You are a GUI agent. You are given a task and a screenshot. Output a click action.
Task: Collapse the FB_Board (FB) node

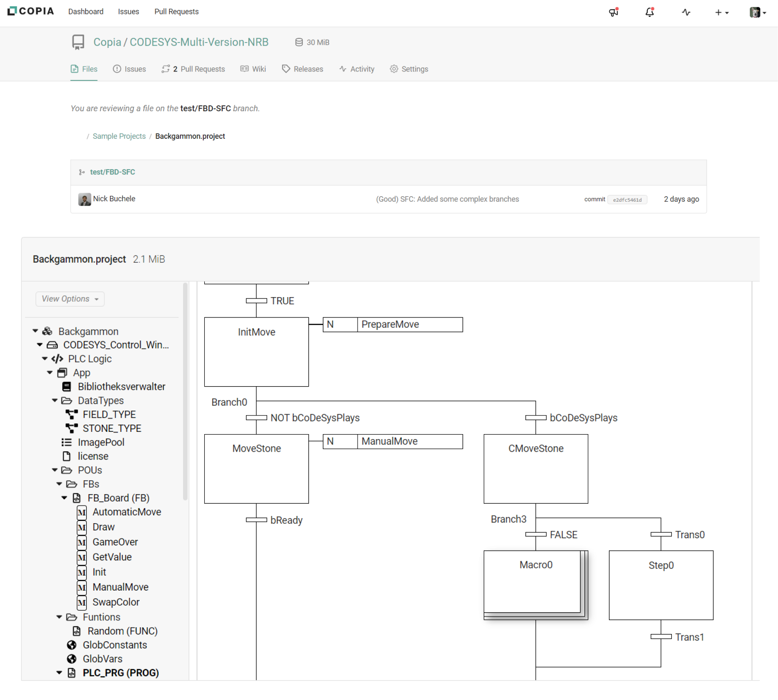[x=64, y=498]
